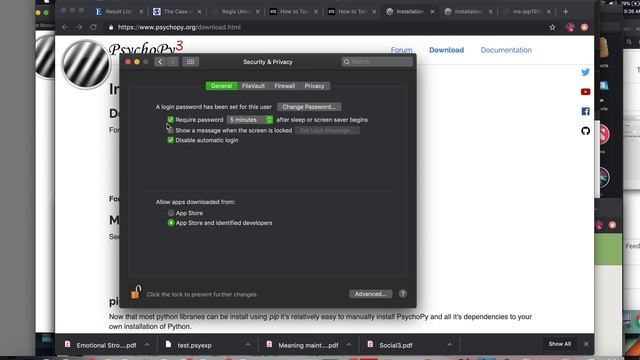
Task: Click the browser forward arrow
Action: pos(79,27)
